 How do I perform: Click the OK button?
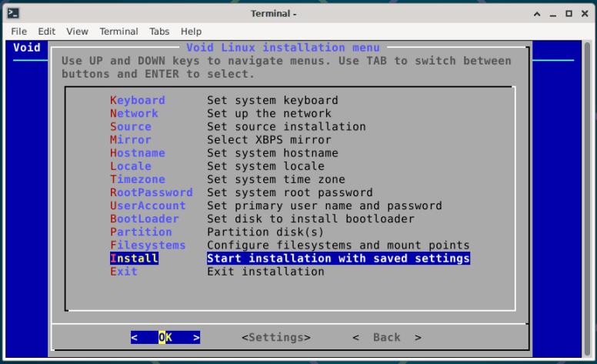165,337
